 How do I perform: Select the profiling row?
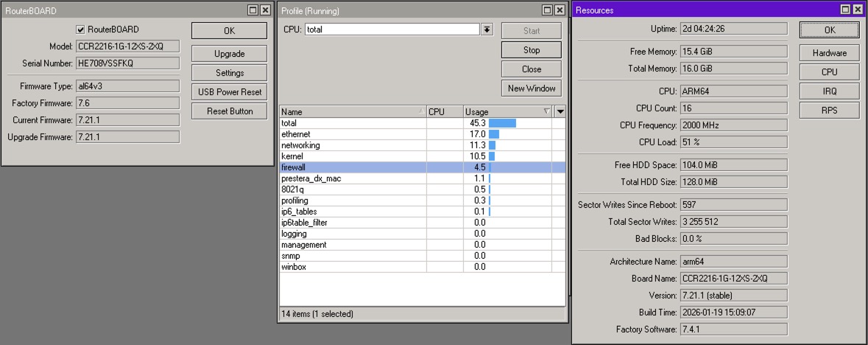[423, 201]
